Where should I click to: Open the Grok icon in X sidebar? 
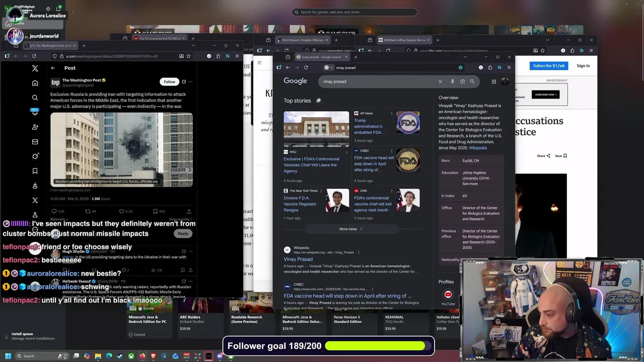coord(35,156)
